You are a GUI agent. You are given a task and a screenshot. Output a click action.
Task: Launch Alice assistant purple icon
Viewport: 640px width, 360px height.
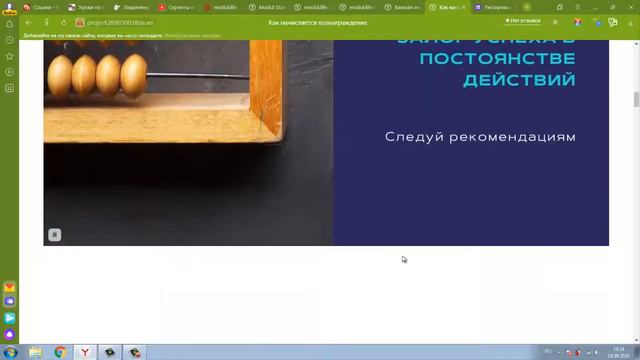click(x=9, y=334)
